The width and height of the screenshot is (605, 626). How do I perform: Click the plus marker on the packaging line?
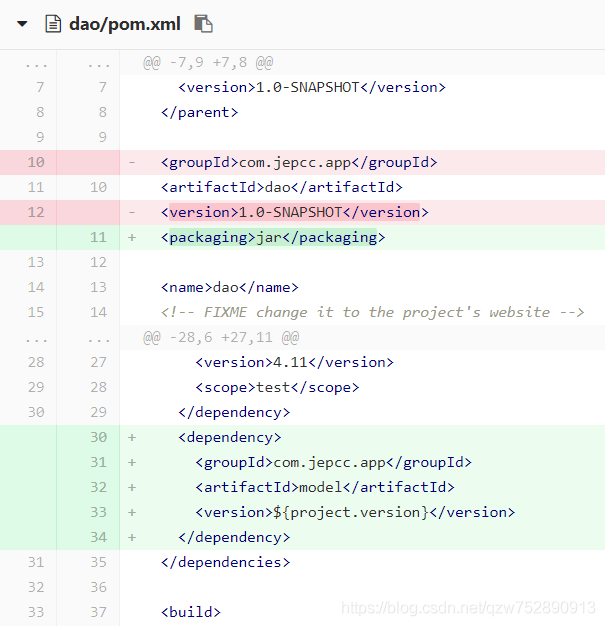coord(132,237)
